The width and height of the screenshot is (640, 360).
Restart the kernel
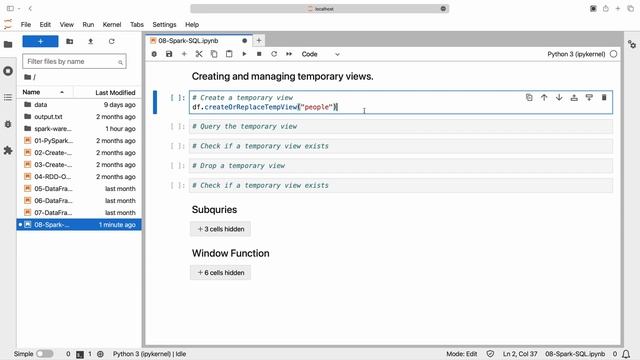pos(274,54)
